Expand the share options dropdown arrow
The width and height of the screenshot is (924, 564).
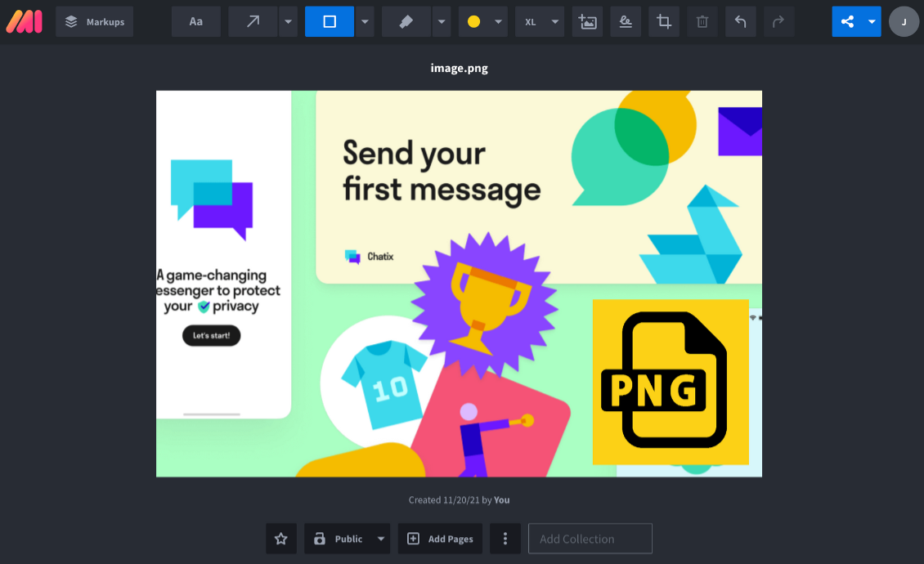tap(872, 22)
